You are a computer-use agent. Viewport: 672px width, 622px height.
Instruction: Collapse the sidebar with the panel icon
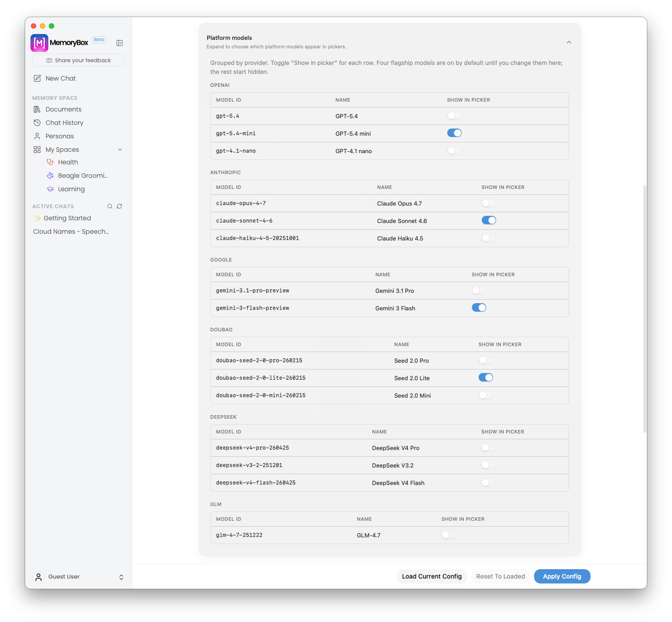coord(120,43)
